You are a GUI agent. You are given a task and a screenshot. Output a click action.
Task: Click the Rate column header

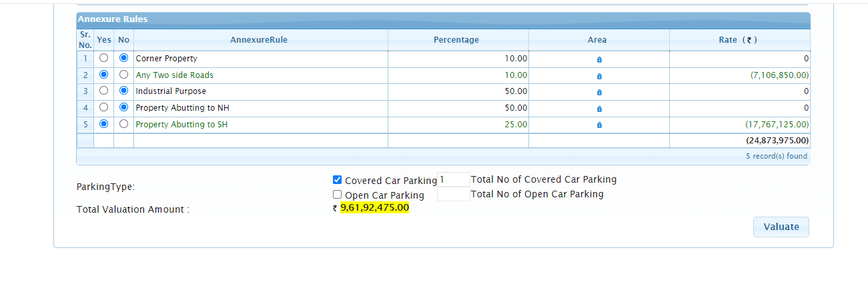coord(737,40)
